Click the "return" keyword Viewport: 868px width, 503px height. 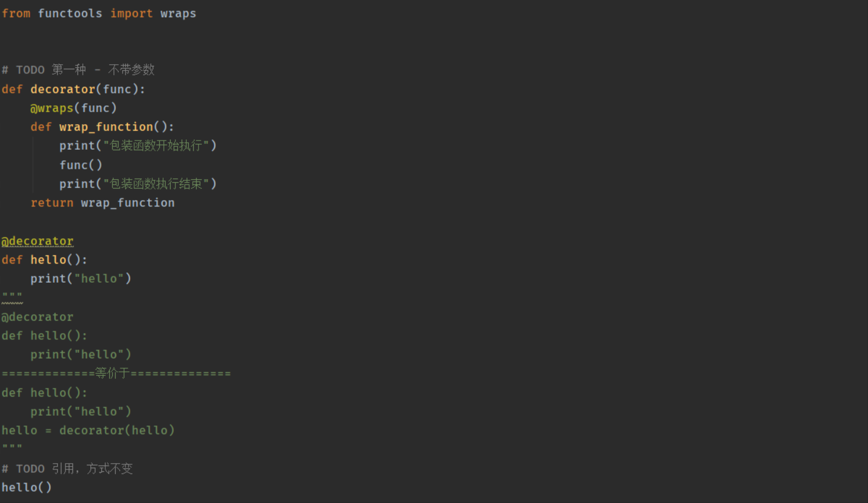tap(52, 203)
